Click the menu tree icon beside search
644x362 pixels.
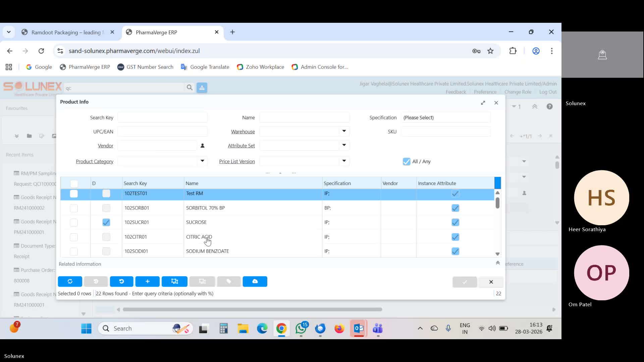(202, 88)
